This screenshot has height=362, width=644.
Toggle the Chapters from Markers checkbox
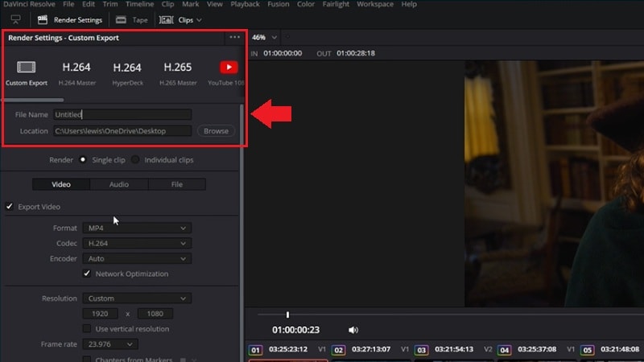click(x=87, y=360)
